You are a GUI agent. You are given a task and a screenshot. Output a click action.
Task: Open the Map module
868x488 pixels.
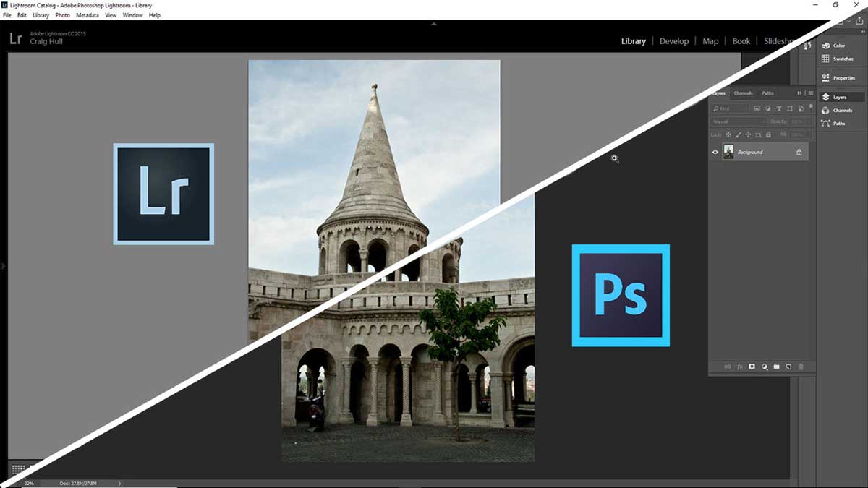pos(710,41)
